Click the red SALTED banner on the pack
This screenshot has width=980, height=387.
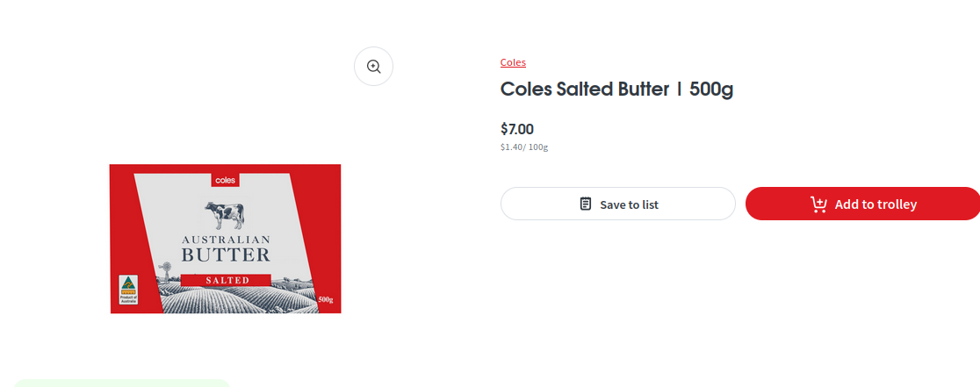point(226,280)
